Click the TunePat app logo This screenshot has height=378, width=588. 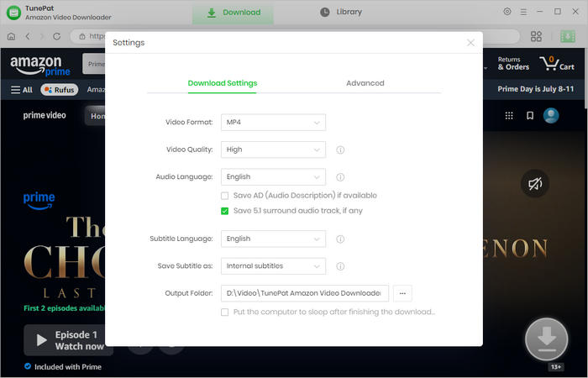pos(14,13)
